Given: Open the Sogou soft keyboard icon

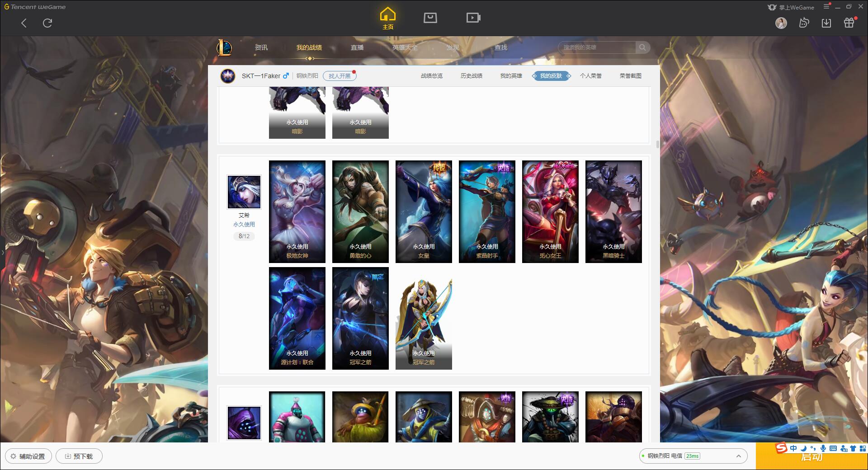Looking at the screenshot, I should pyautogui.click(x=833, y=448).
